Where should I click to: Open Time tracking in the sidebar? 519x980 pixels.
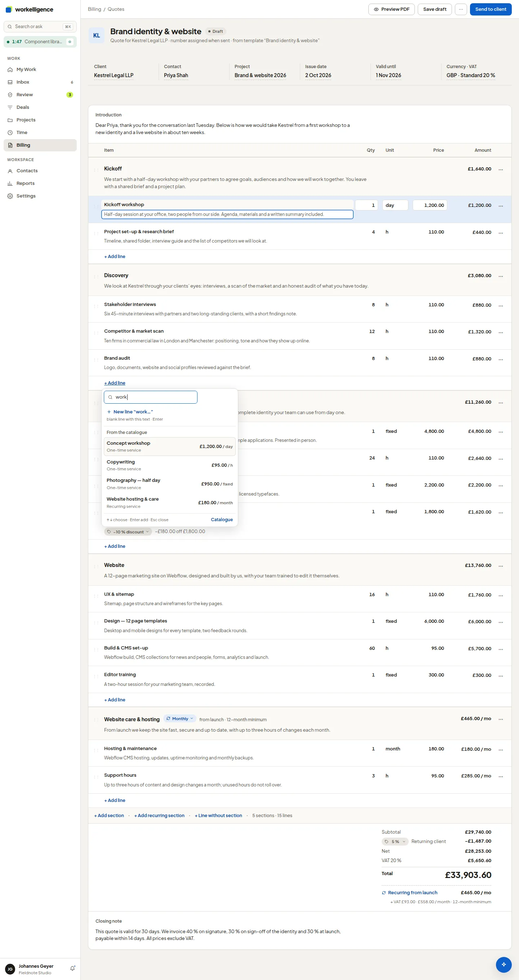point(40,132)
